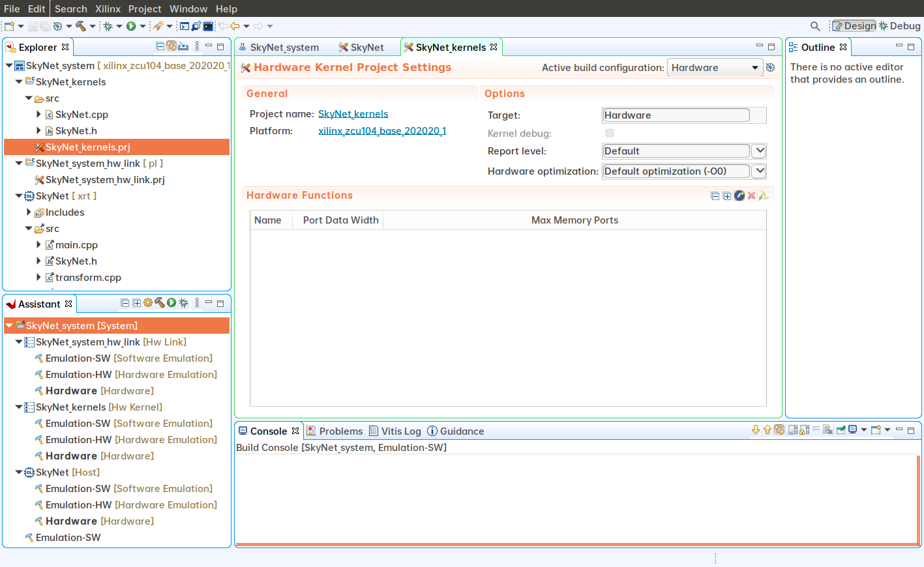Click Add Hardware Function lightning icon
The height and width of the screenshot is (567, 924).
tap(739, 196)
